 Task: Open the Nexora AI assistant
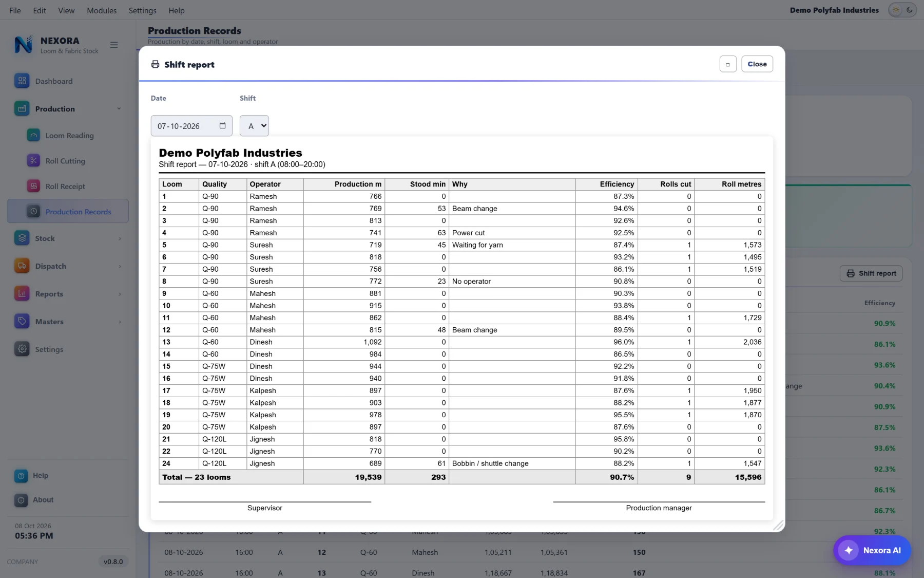[x=872, y=550]
